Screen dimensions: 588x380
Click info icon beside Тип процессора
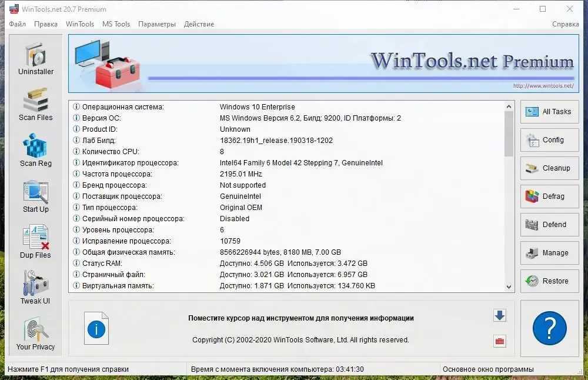pyautogui.click(x=76, y=207)
